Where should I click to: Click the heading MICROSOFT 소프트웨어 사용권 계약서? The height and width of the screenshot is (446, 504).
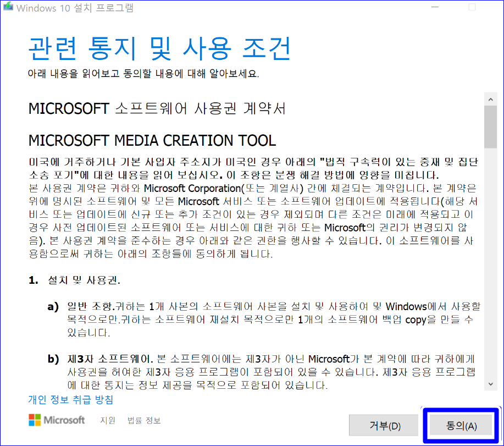[x=157, y=108]
